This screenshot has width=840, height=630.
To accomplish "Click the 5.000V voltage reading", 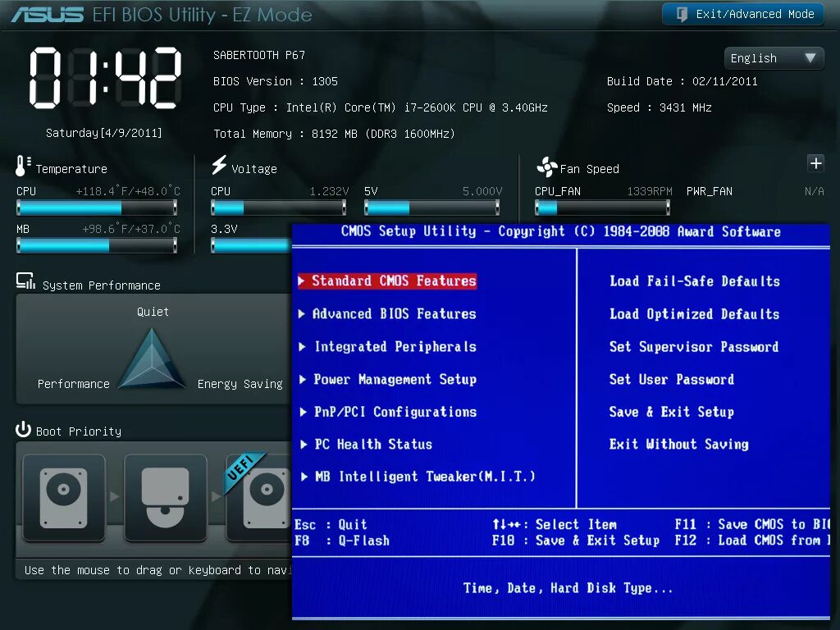I will pyautogui.click(x=482, y=191).
